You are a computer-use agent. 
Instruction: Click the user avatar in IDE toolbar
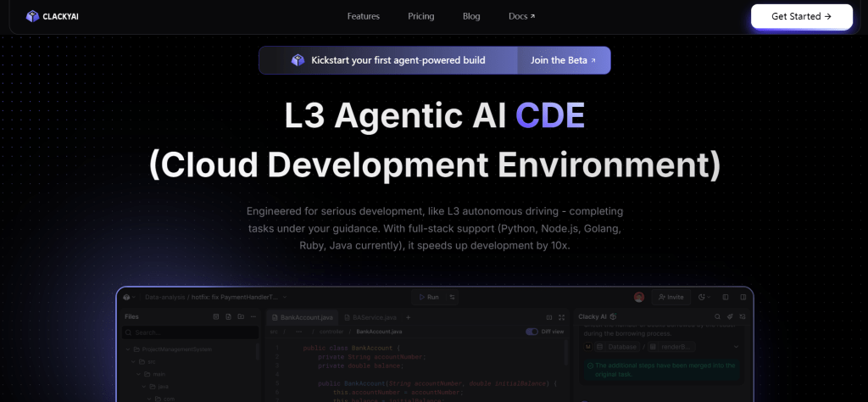pyautogui.click(x=639, y=298)
